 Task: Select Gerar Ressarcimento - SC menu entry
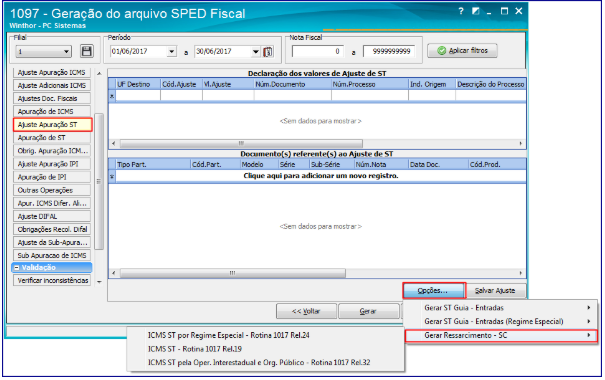(x=501, y=335)
